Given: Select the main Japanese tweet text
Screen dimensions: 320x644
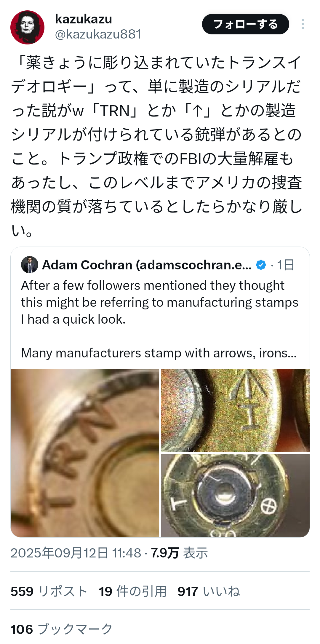Looking at the screenshot, I should click(156, 146).
